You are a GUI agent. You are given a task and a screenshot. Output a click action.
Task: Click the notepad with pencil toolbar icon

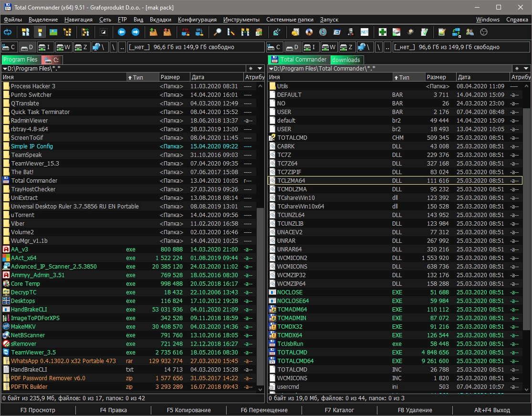point(442,32)
